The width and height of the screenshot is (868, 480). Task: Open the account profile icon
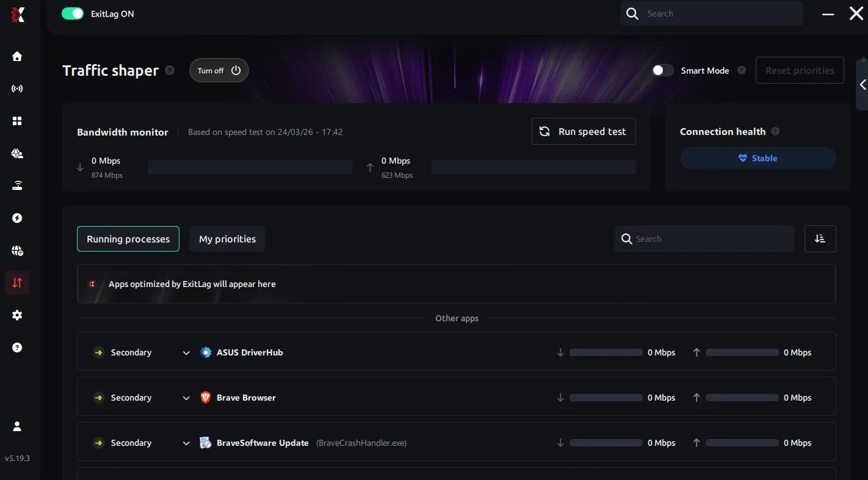17,426
